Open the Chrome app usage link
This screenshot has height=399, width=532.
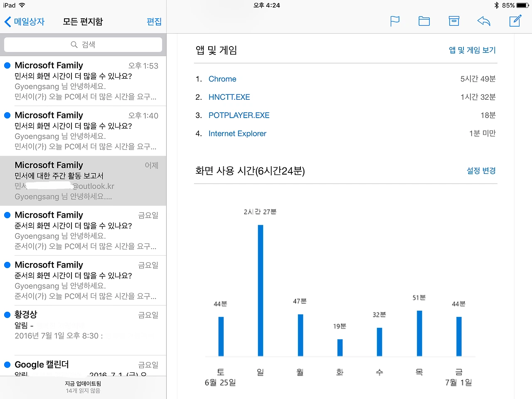[x=222, y=79]
